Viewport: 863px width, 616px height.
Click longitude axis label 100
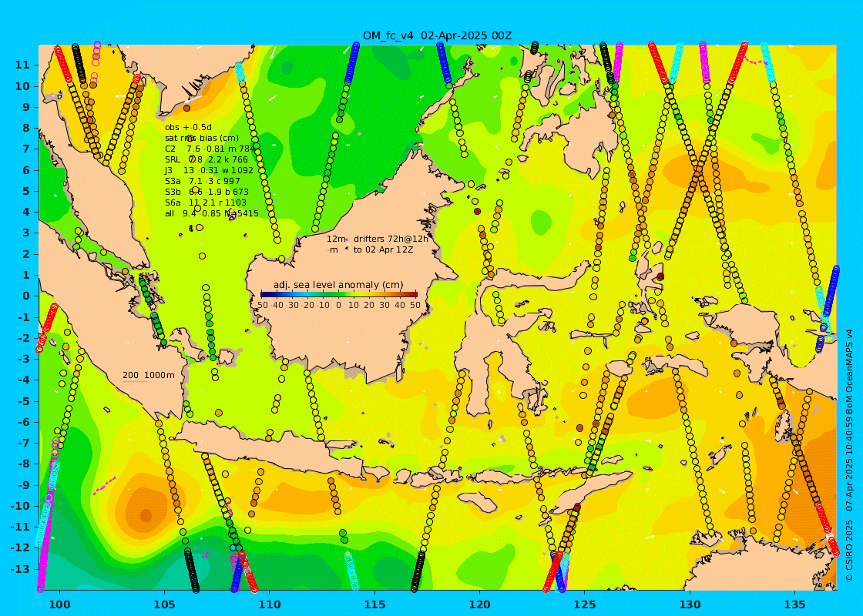59,604
